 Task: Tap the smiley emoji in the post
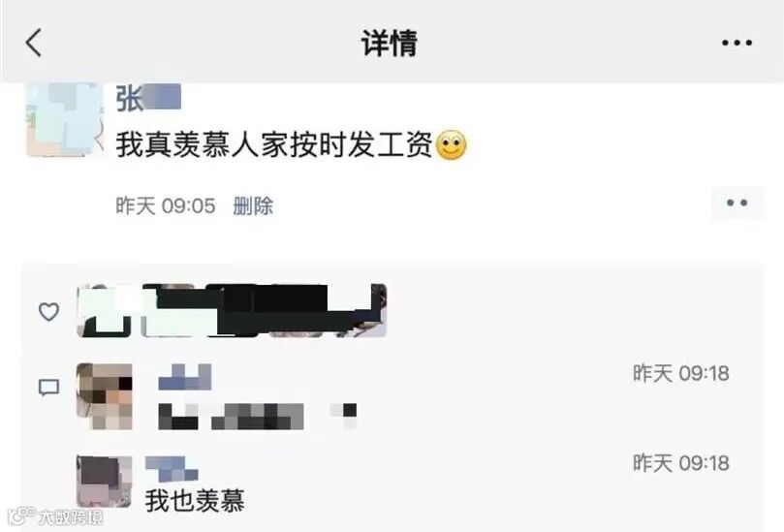coord(452,145)
